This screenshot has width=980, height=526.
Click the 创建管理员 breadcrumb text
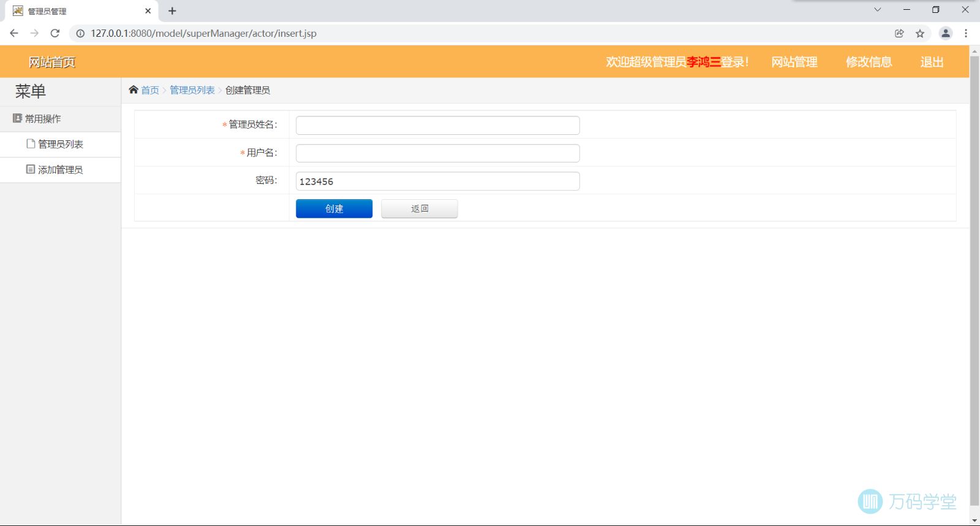(x=247, y=90)
